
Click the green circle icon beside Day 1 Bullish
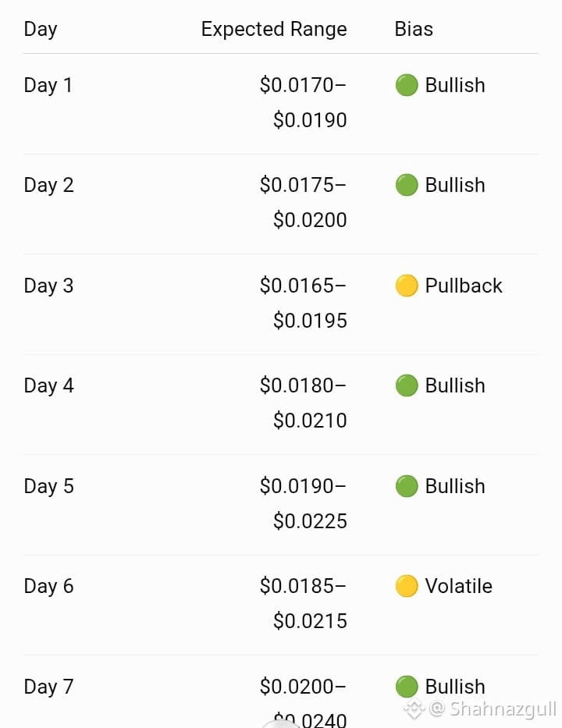[x=407, y=85]
